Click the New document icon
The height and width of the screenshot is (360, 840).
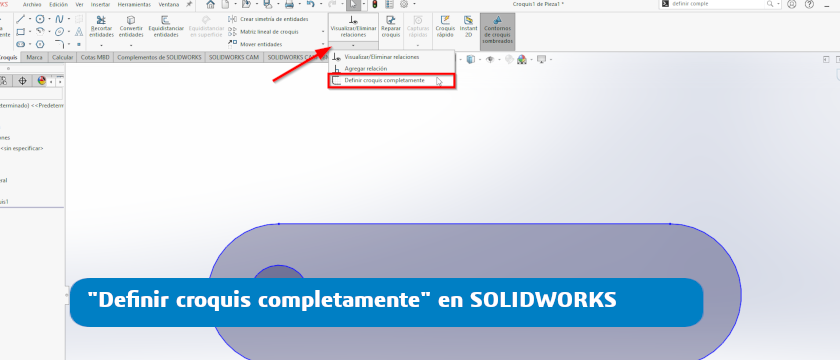[225, 4]
